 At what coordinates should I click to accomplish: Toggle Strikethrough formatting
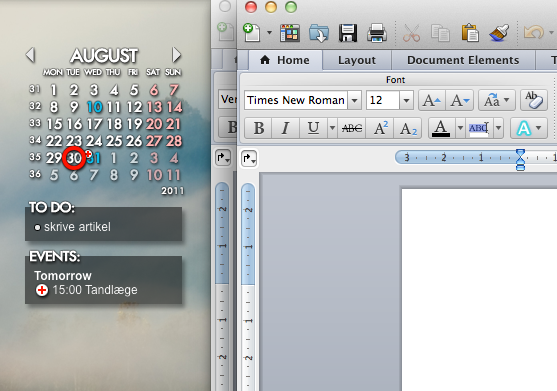tap(352, 128)
